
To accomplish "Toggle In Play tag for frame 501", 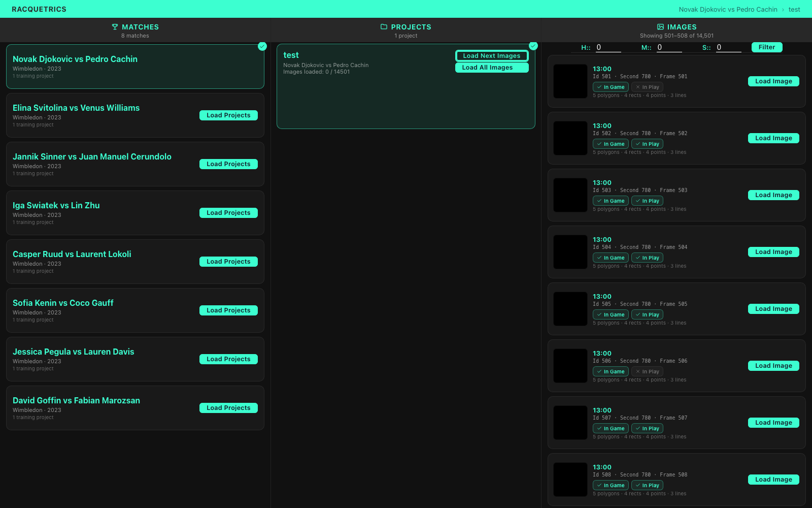I will click(647, 87).
